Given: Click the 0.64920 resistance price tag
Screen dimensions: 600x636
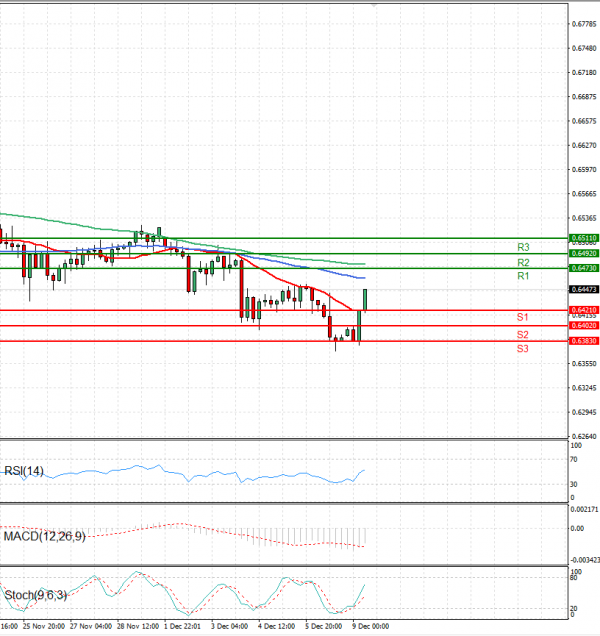Looking at the screenshot, I should coord(584,254).
